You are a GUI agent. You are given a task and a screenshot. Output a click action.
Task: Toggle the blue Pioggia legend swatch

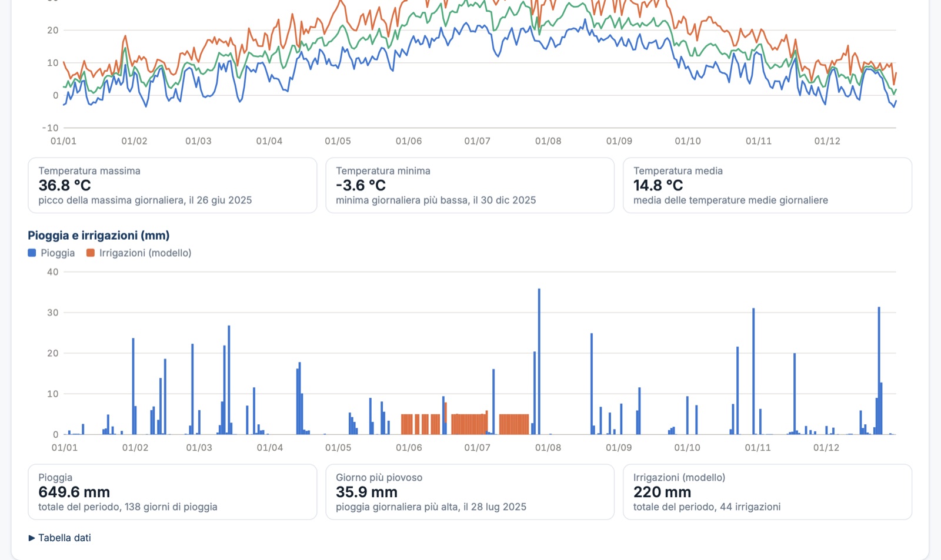pos(32,253)
